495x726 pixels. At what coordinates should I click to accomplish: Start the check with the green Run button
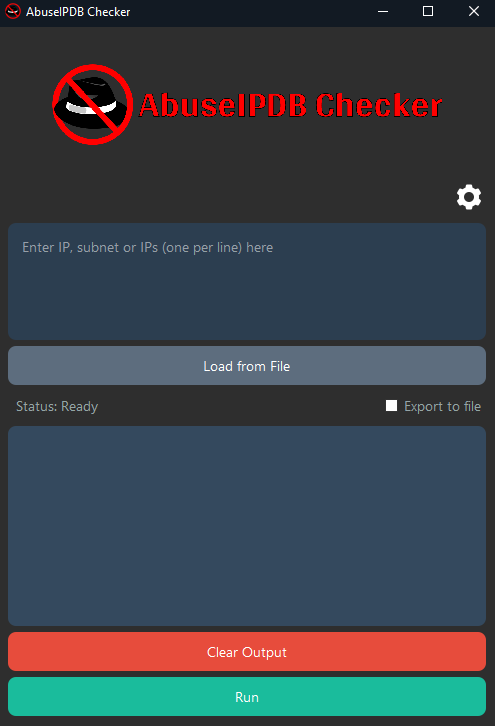[247, 696]
